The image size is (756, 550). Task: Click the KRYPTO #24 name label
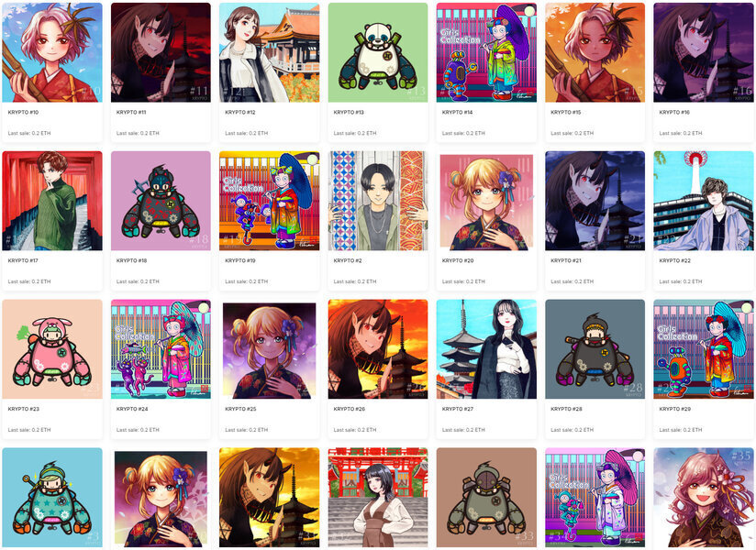(132, 409)
